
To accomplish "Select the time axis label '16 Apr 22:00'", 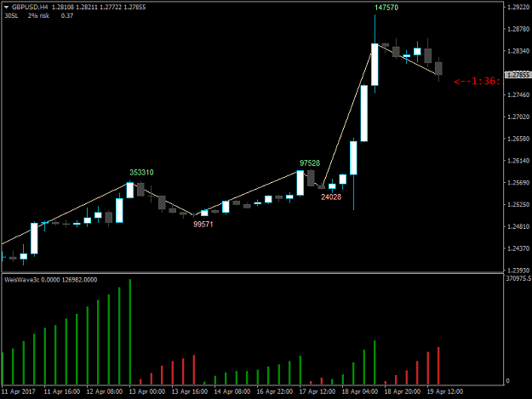I will [274, 391].
